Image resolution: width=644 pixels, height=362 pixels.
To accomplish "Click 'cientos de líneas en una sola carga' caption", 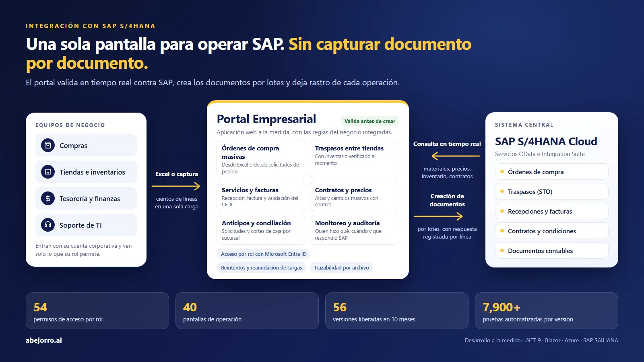I will pyautogui.click(x=177, y=203).
